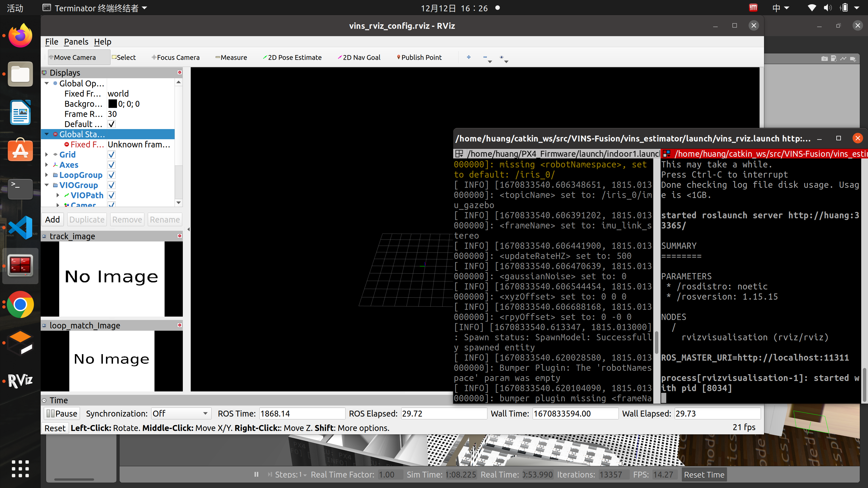The image size is (868, 488).
Task: Activate the 2D Nav Goal tool
Action: pos(359,57)
